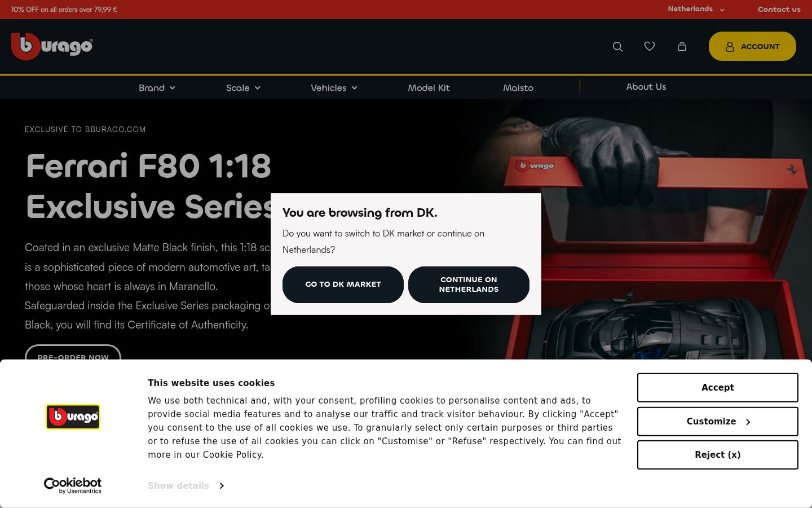
Task: Click 'This website uses cookies' heading
Action: [211, 383]
